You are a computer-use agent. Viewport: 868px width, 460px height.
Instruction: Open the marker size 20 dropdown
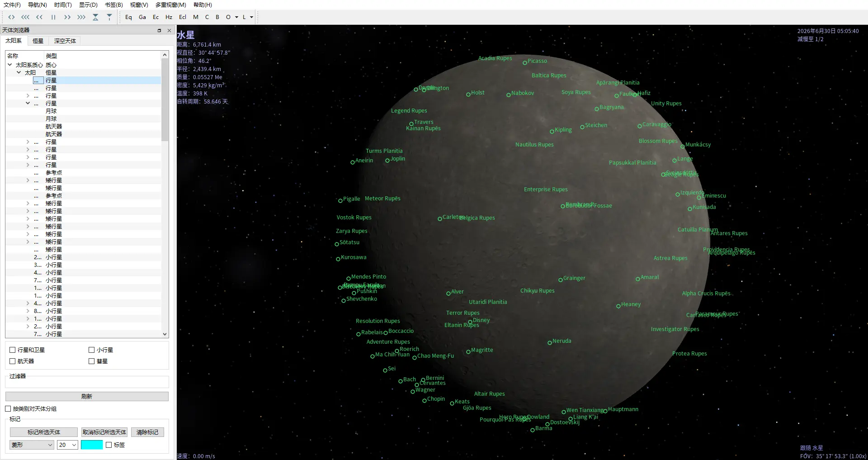67,445
